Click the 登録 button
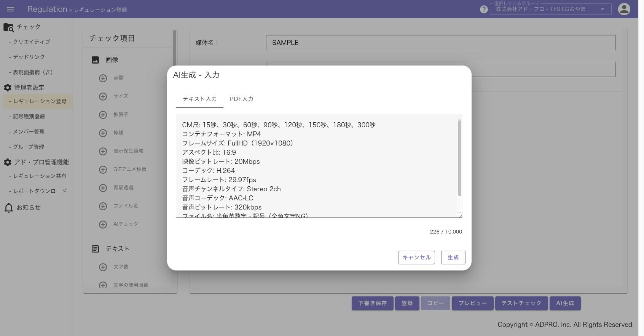The height and width of the screenshot is (336, 644). pos(407,303)
